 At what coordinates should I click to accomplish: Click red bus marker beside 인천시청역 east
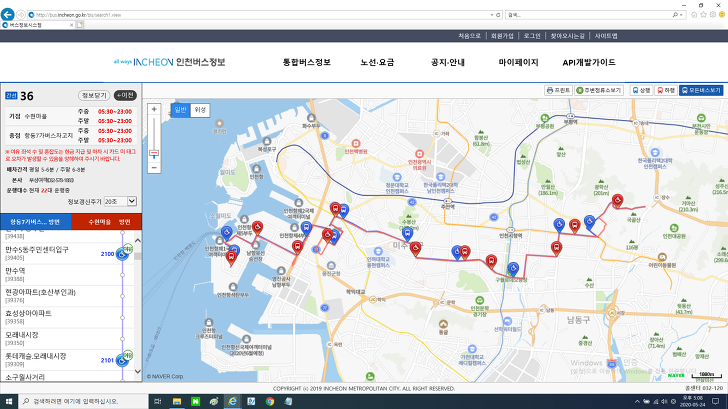pos(556,249)
